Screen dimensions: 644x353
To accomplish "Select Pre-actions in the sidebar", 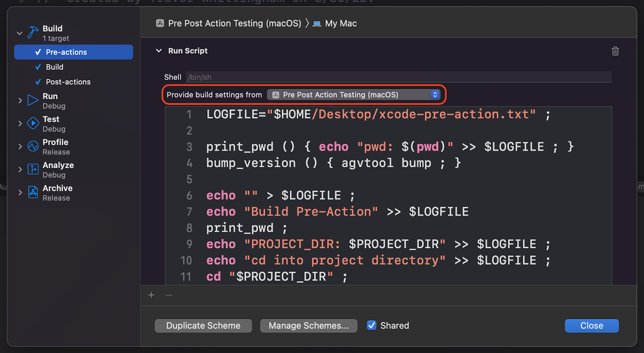I will [x=74, y=52].
